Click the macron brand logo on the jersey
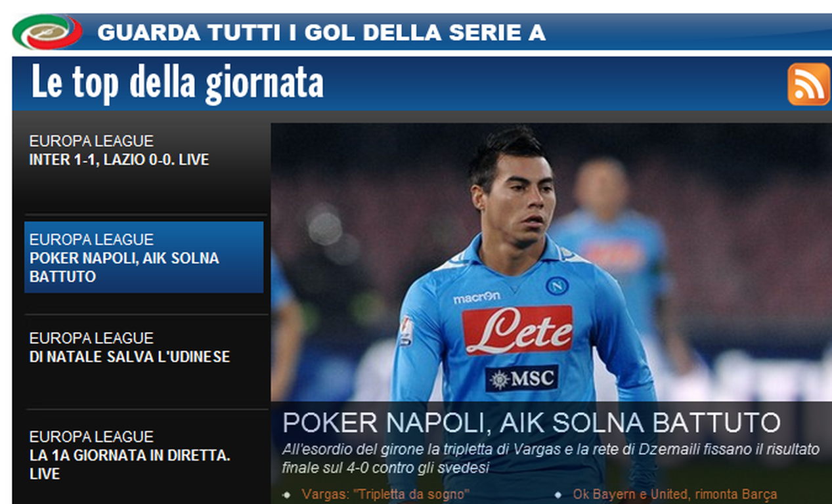 click(x=476, y=298)
